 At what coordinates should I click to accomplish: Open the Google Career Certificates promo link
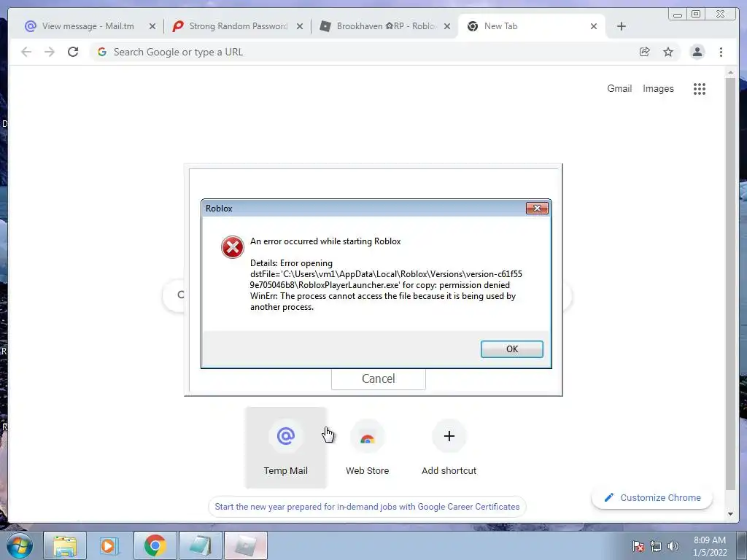pyautogui.click(x=367, y=507)
